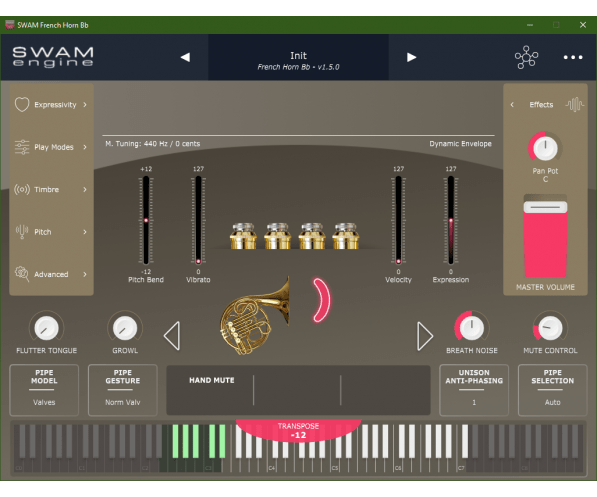Open the three-dots main menu
Viewport: 597px width, 497px height.
tap(573, 58)
